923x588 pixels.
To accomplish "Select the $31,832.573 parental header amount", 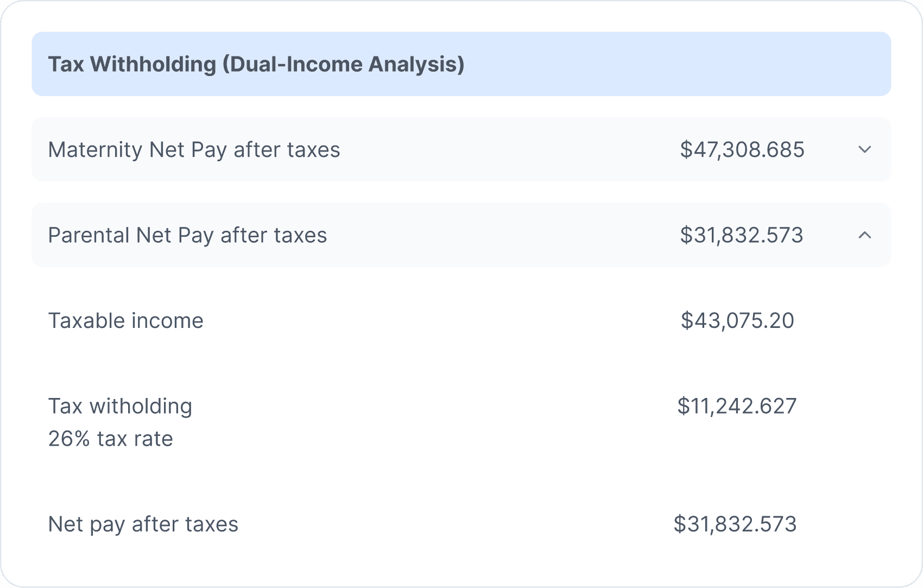I will (741, 235).
